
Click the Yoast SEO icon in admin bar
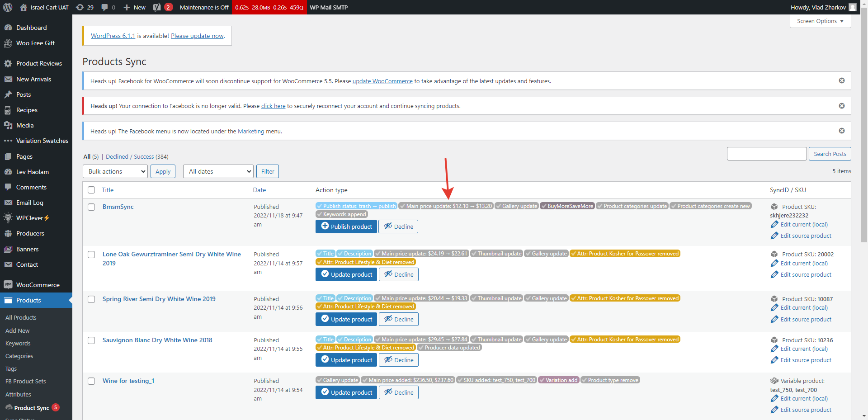tap(157, 7)
